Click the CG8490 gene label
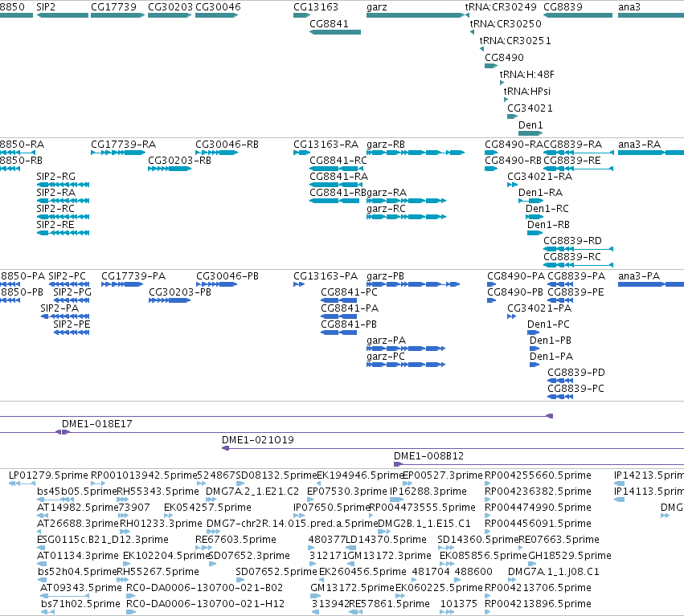The width and height of the screenshot is (684, 616). pos(504,58)
